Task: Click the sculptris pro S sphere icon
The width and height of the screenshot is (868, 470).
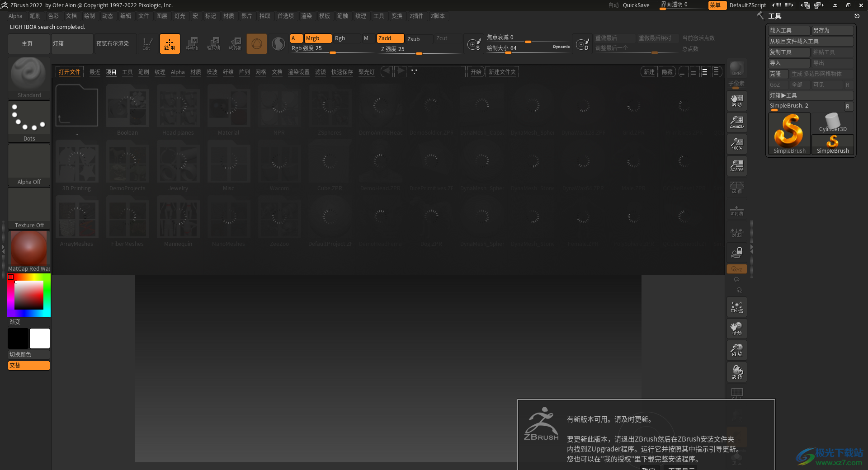Action: [278, 44]
